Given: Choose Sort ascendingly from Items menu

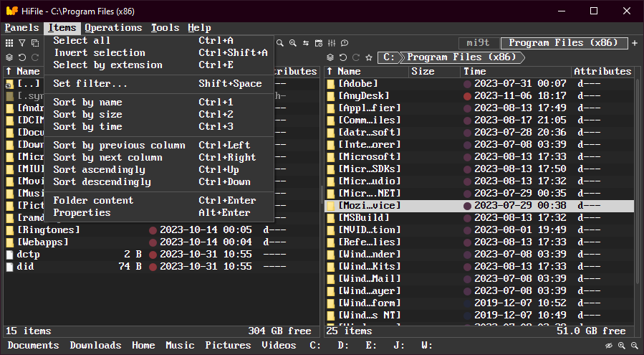Looking at the screenshot, I should (99, 170).
